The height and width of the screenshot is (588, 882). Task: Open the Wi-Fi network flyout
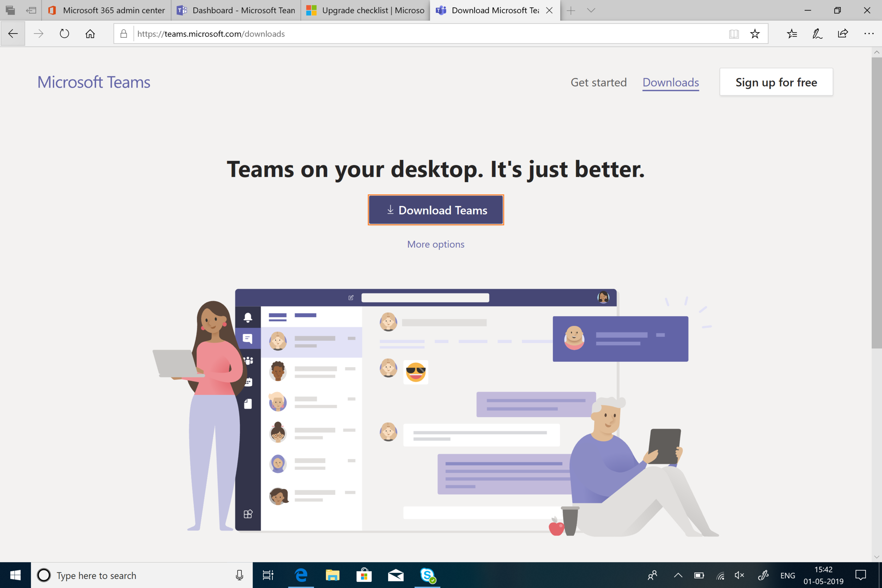(720, 575)
